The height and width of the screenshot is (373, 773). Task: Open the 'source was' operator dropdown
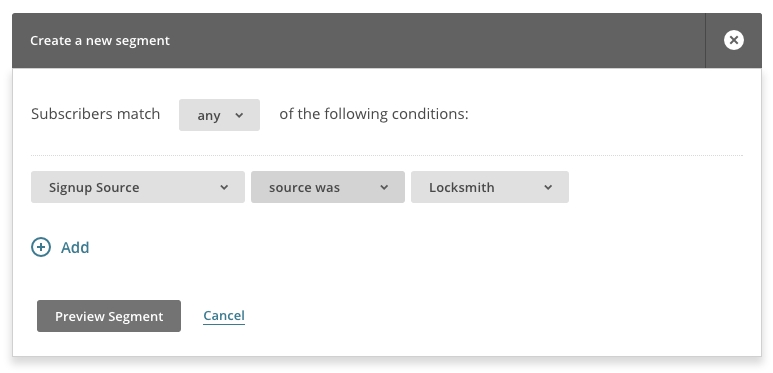(328, 187)
